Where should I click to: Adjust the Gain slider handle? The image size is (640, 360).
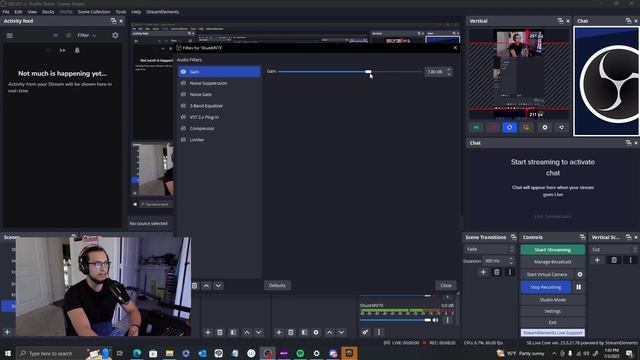click(368, 72)
